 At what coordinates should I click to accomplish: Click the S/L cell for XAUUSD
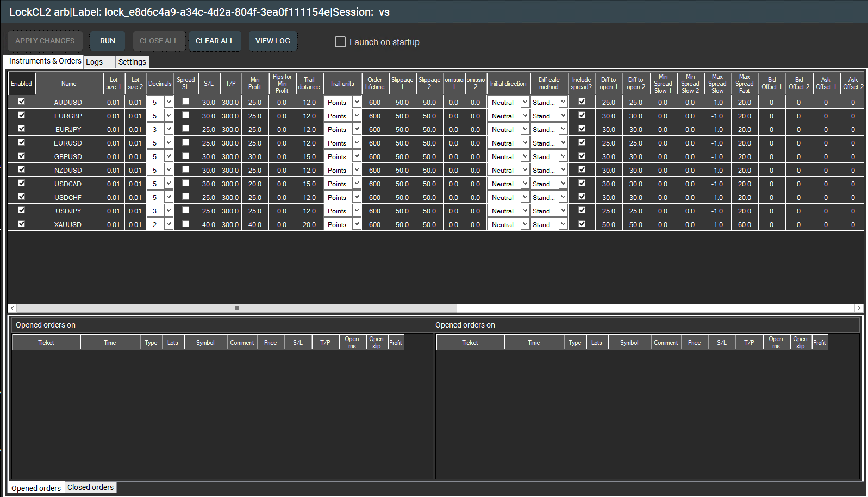tap(209, 224)
